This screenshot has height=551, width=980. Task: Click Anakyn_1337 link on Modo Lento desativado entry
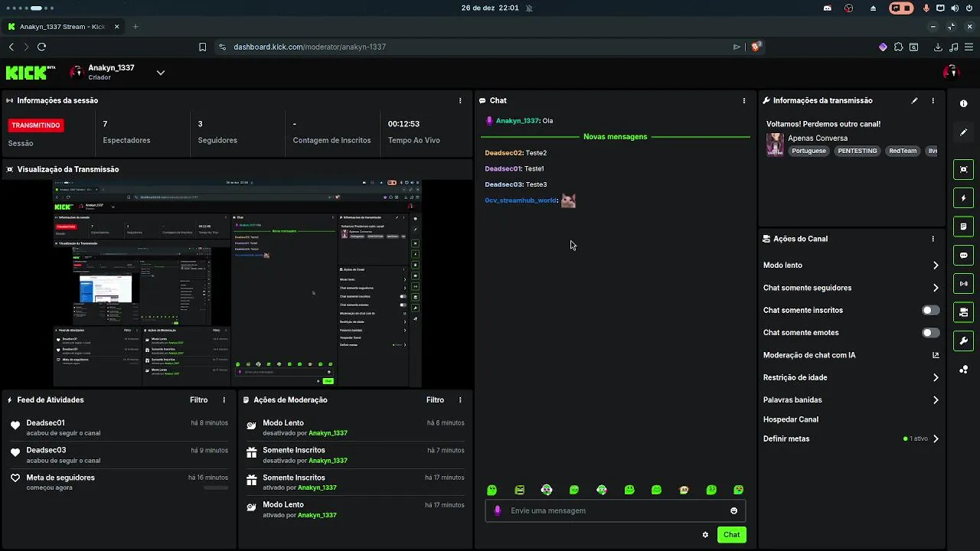[328, 433]
